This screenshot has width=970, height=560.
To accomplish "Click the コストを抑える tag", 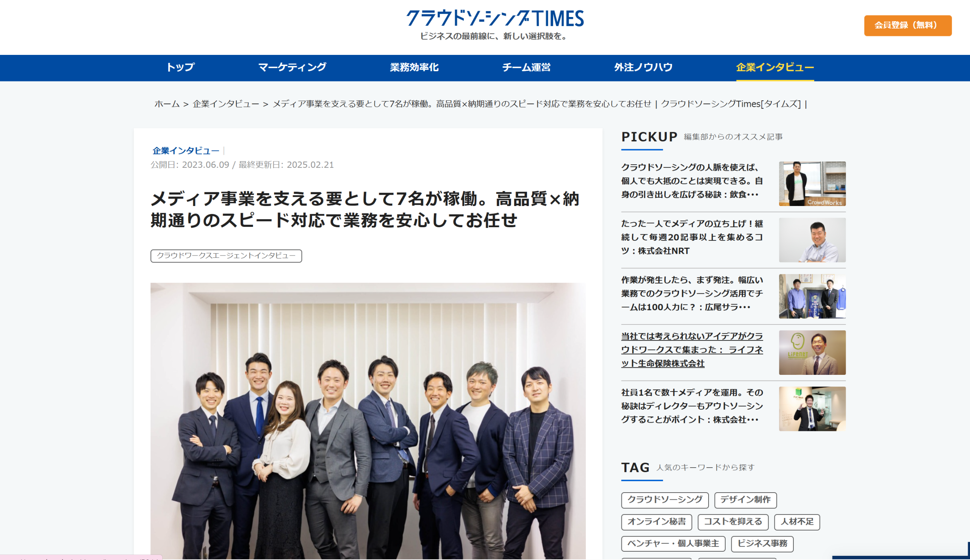I will (x=732, y=521).
